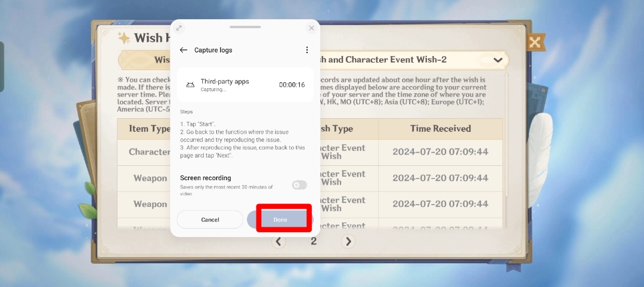Close the Wish History book
Screen dimensions: 644x287
535,42
